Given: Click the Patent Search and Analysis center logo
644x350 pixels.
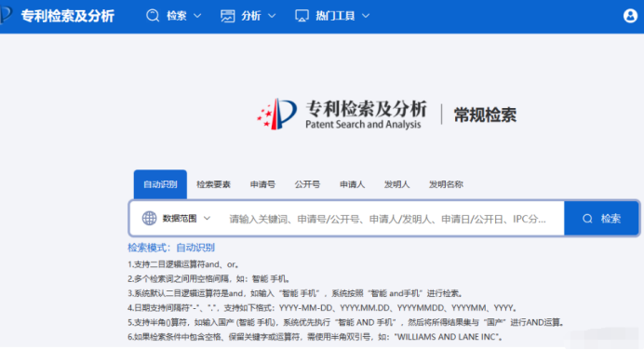Looking at the screenshot, I should 342,114.
